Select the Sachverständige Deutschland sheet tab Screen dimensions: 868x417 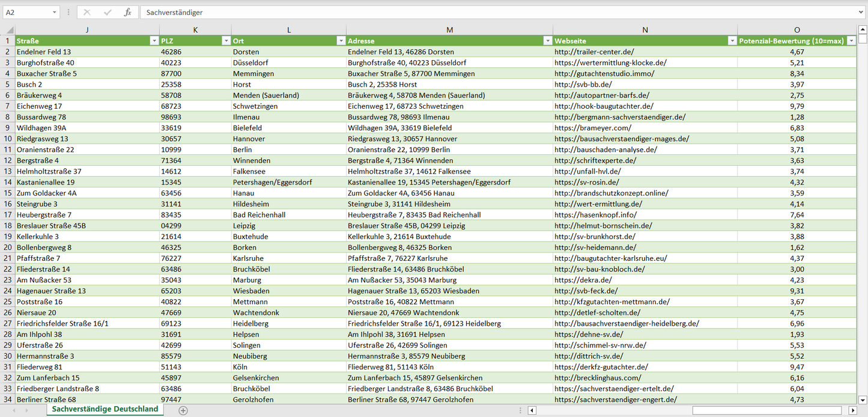tap(105, 409)
